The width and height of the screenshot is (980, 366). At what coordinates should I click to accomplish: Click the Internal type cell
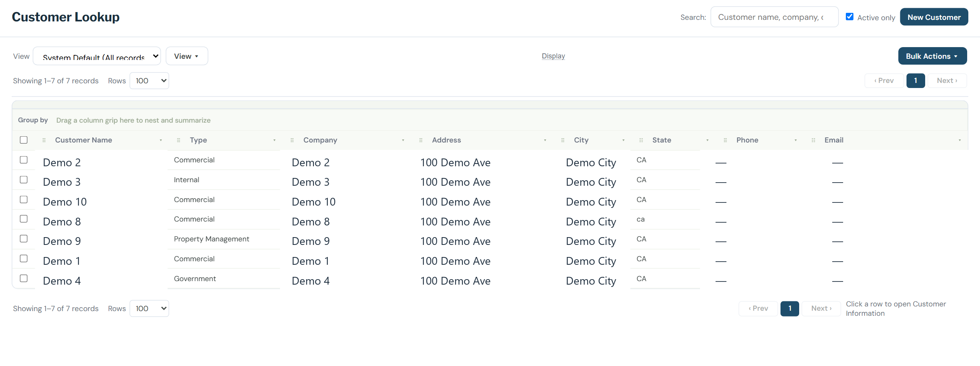pyautogui.click(x=187, y=180)
